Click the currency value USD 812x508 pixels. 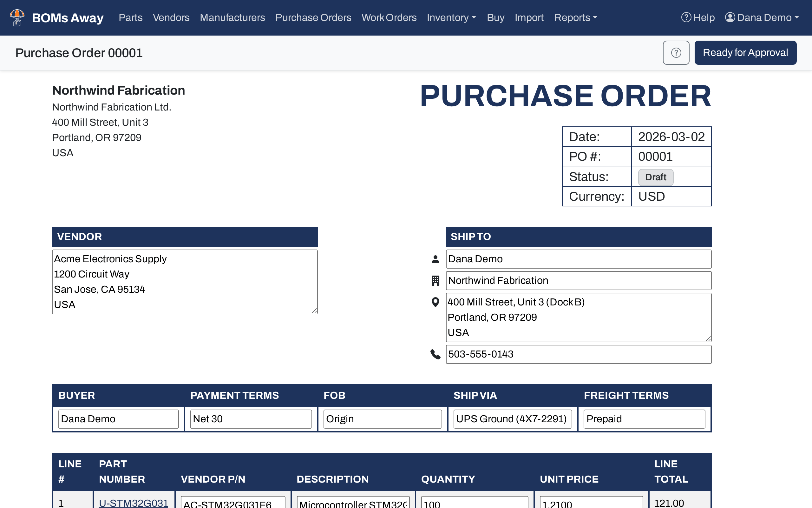tap(651, 197)
